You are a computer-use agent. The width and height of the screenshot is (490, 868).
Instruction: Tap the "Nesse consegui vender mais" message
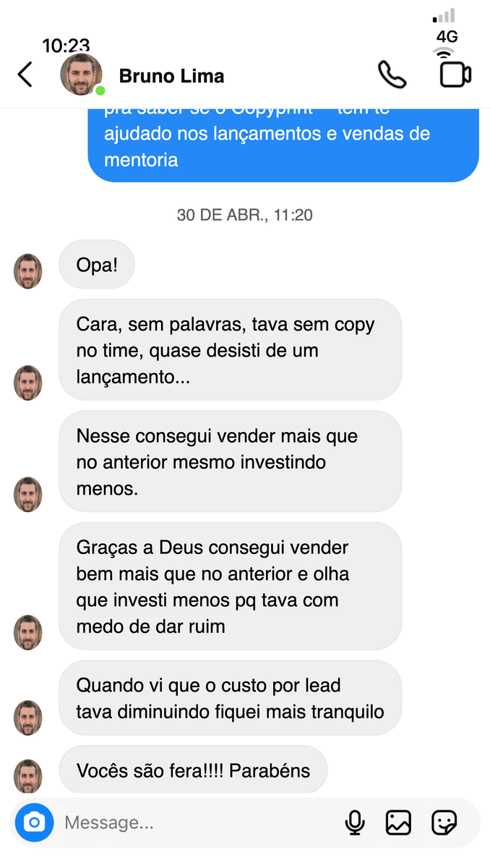[x=230, y=462]
